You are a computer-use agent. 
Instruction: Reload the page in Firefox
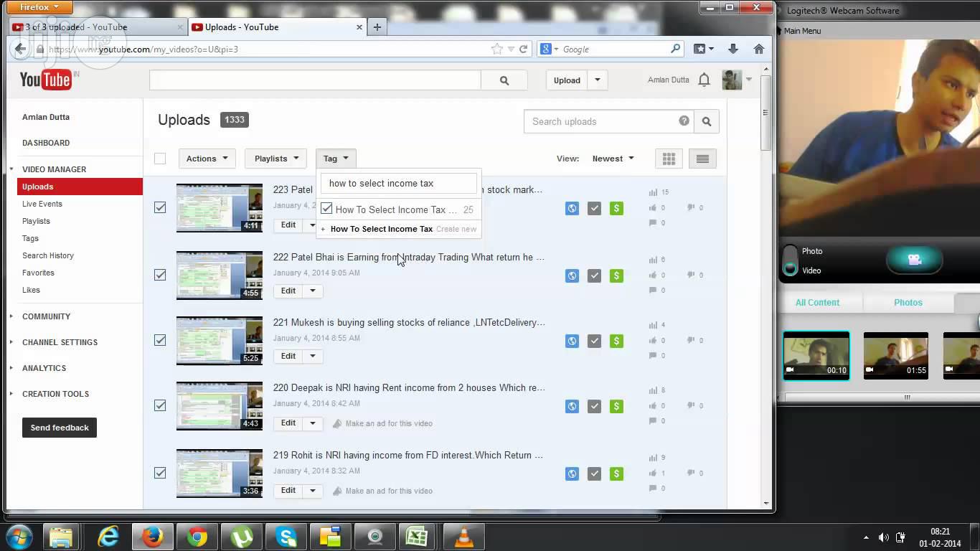[x=524, y=49]
